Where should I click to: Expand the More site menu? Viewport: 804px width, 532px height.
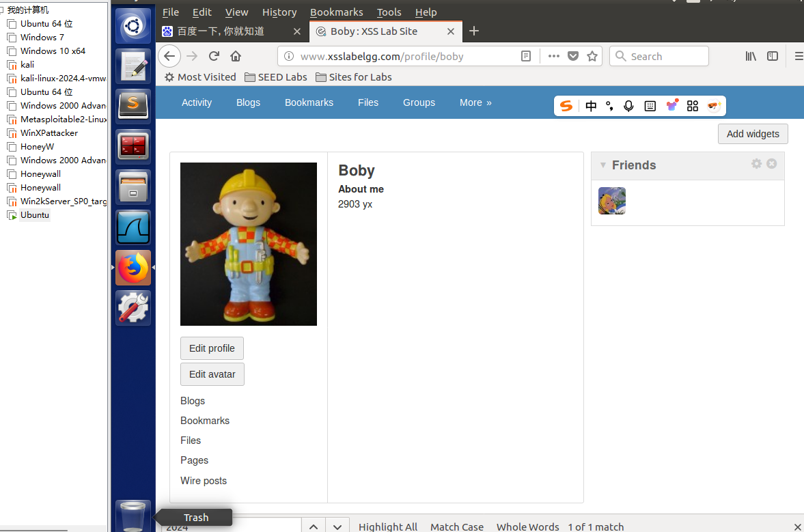475,102
